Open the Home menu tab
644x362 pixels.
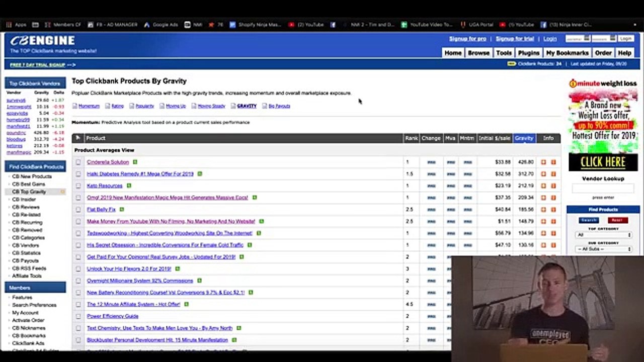453,53
